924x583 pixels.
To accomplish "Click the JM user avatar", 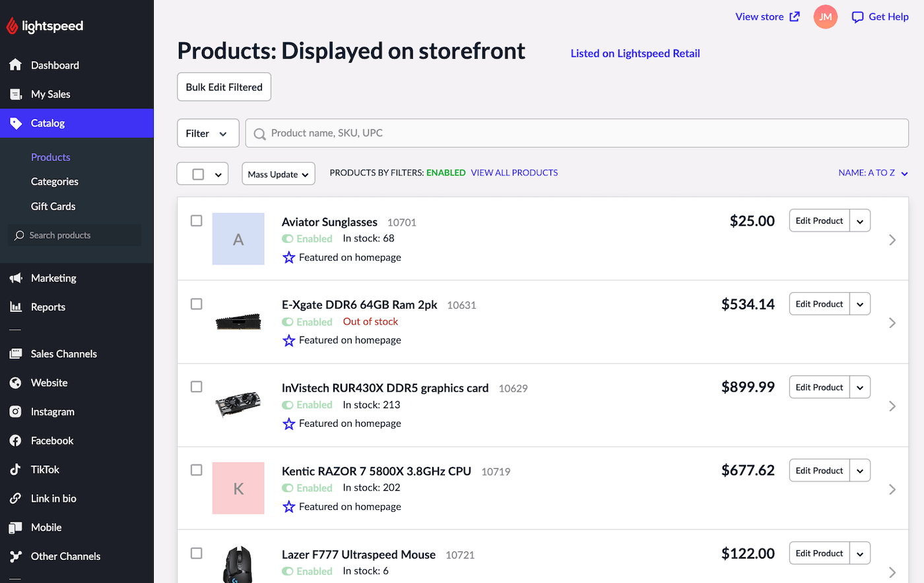I will click(x=826, y=16).
